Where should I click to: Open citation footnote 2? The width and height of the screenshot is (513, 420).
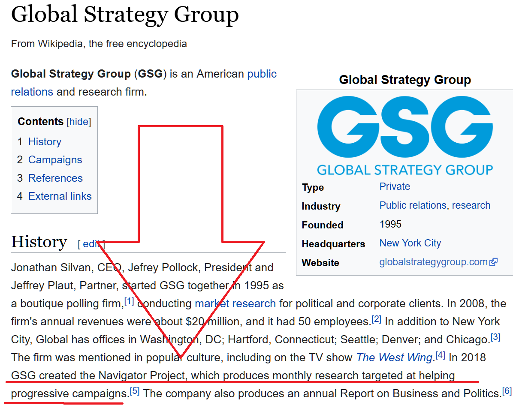(377, 319)
